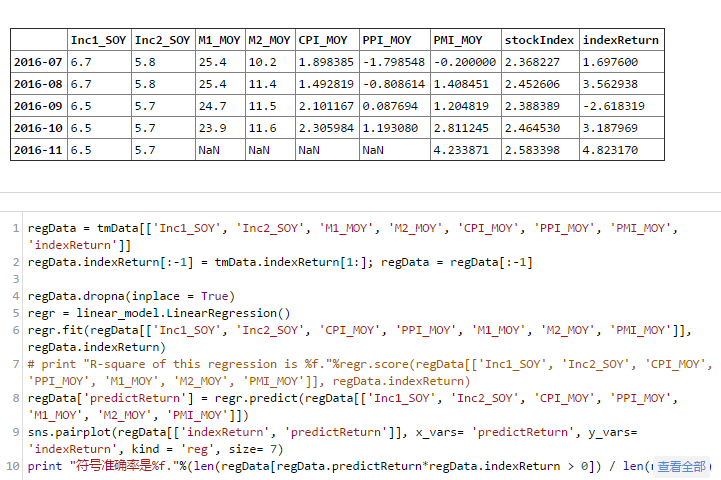Click code line number 1
Image resolution: width=721 pixels, height=480 pixels.
(16, 229)
